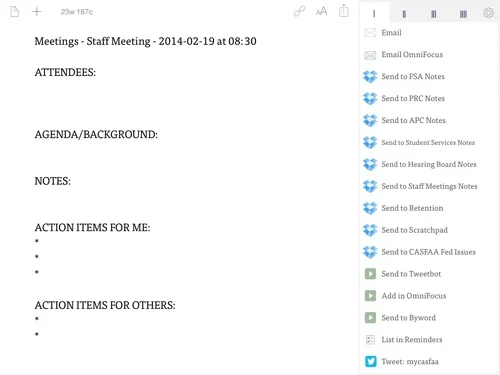Switch to the second actions group tab
Screen dimensions: 500x375
pyautogui.click(x=404, y=14)
